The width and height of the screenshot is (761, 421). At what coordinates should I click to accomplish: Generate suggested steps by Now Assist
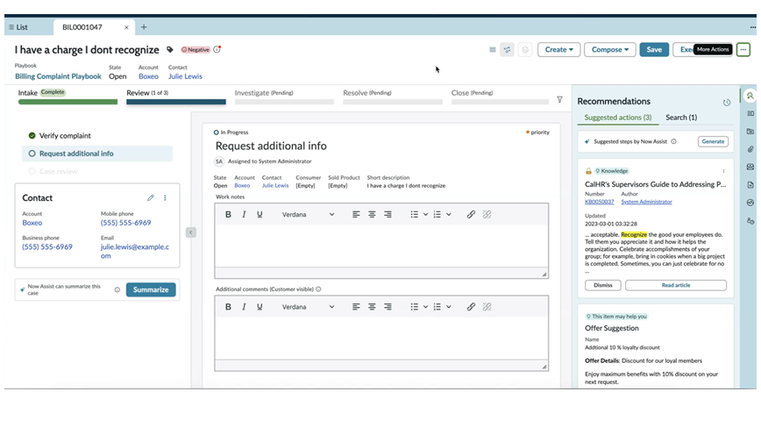coord(713,141)
